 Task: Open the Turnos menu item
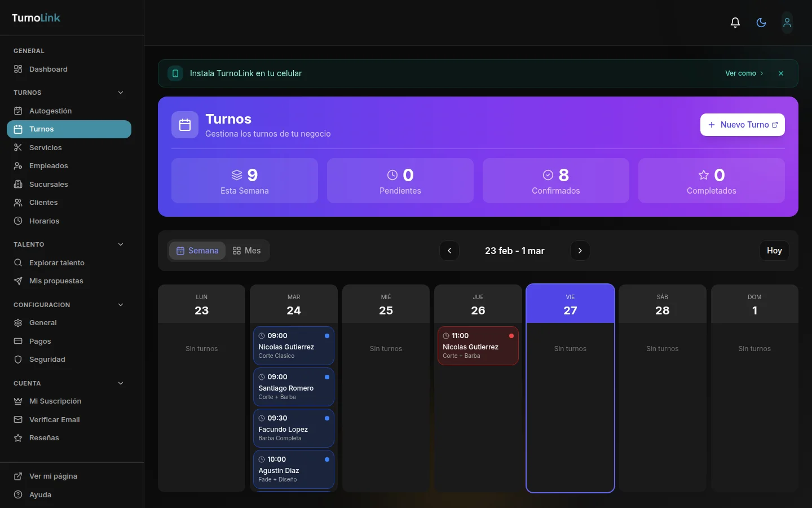click(41, 129)
